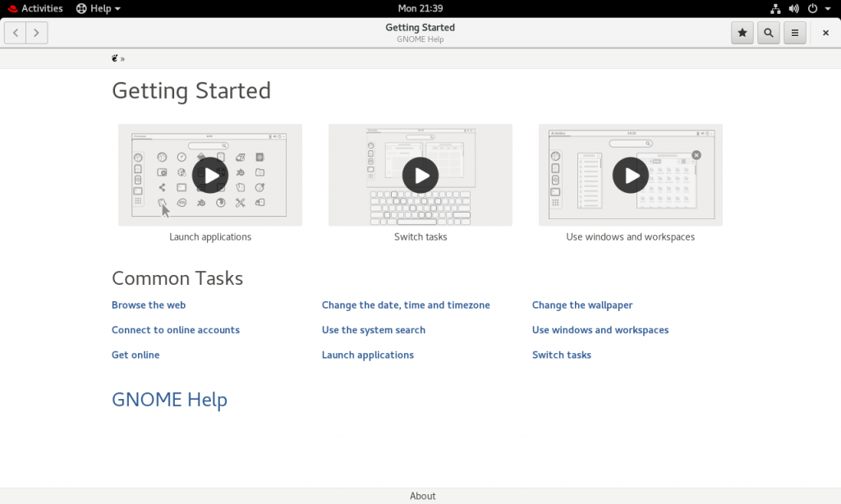
Task: Play the Launch applications video
Action: coord(210,176)
